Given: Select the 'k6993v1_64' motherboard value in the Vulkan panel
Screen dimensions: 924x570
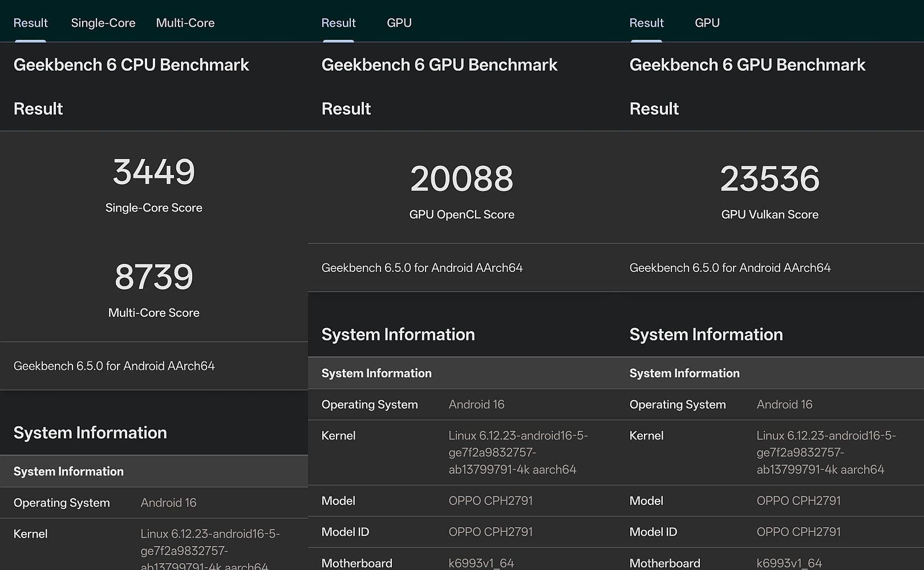Looking at the screenshot, I should pos(789,563).
